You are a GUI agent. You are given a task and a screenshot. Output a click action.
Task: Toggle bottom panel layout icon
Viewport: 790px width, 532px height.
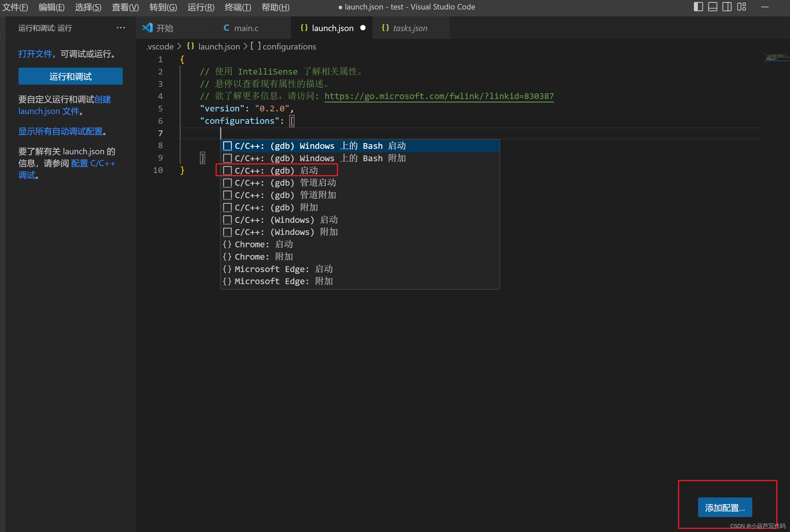(712, 7)
